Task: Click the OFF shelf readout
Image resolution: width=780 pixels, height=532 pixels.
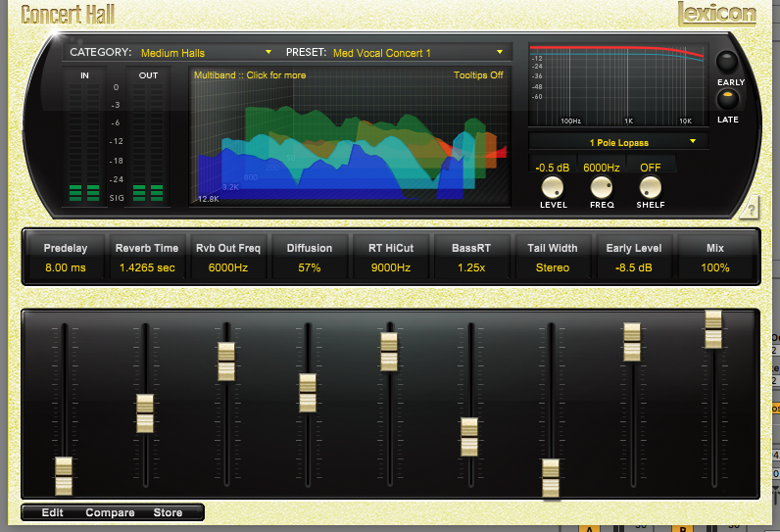Action: [651, 168]
